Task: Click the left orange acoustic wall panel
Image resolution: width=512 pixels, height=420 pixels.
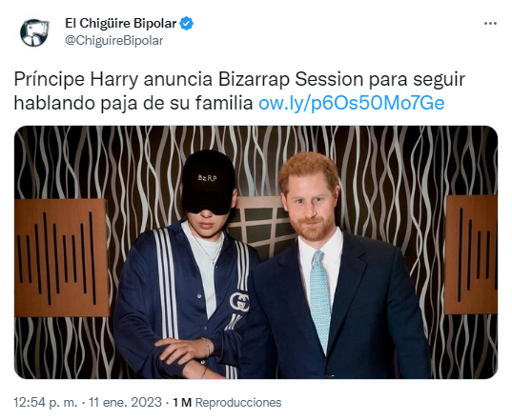Action: (x=61, y=257)
